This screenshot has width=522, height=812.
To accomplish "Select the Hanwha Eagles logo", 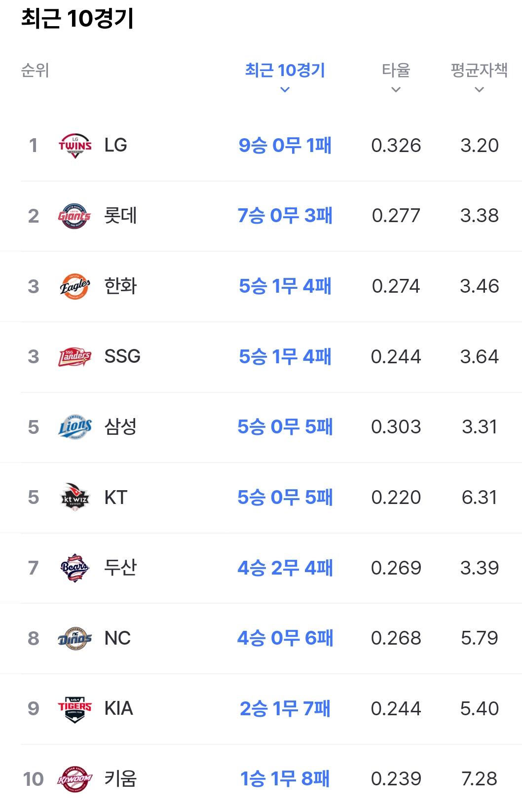I will pyautogui.click(x=75, y=286).
